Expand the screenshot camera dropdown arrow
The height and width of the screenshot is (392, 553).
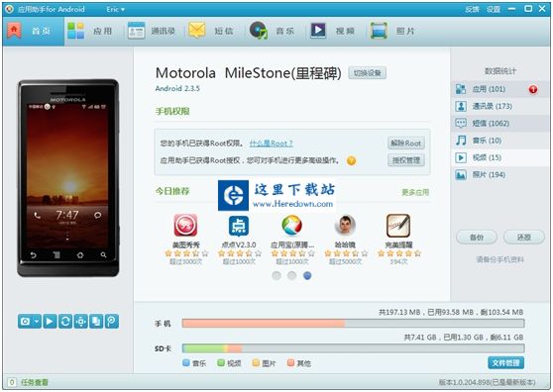tap(37, 321)
